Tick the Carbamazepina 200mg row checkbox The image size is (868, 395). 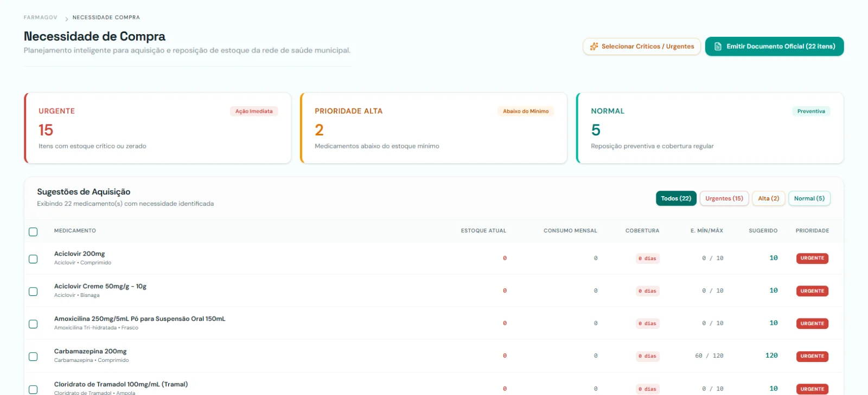point(33,357)
